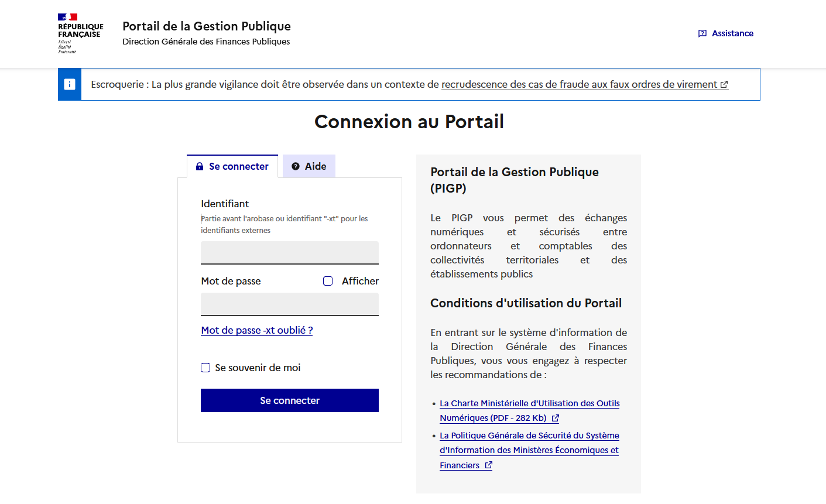Click the blue info icon in banner
The height and width of the screenshot is (504, 826).
click(x=70, y=84)
